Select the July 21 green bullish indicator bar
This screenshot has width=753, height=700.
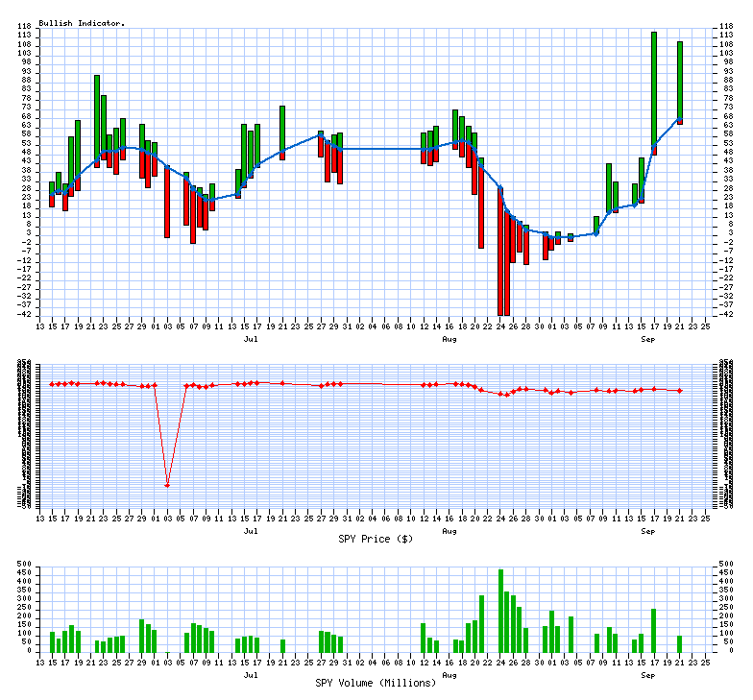[x=282, y=129]
